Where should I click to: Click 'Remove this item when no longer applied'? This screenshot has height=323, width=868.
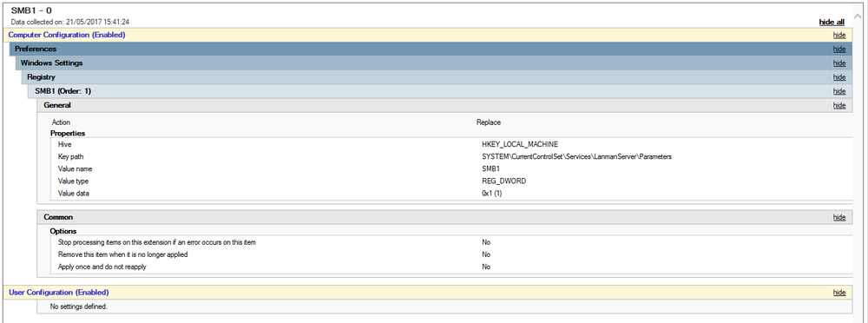pos(123,254)
